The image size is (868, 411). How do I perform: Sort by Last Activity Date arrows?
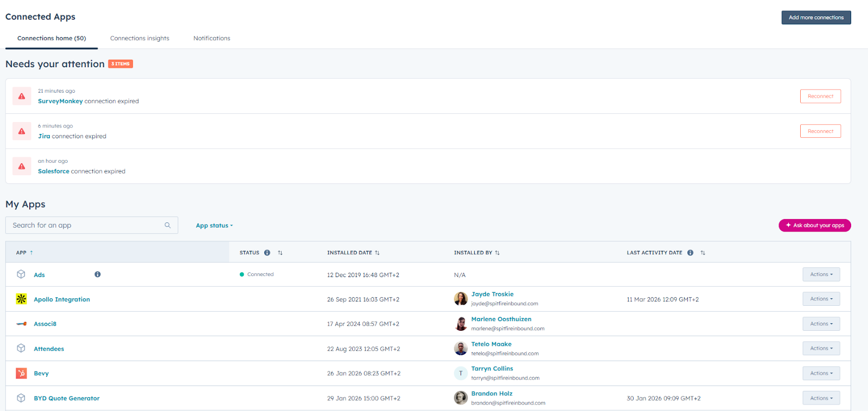point(703,253)
